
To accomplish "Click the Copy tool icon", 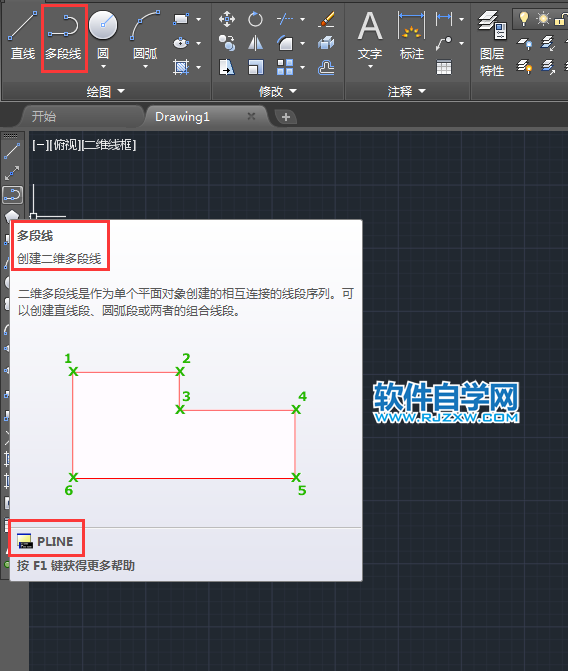I will (226, 43).
